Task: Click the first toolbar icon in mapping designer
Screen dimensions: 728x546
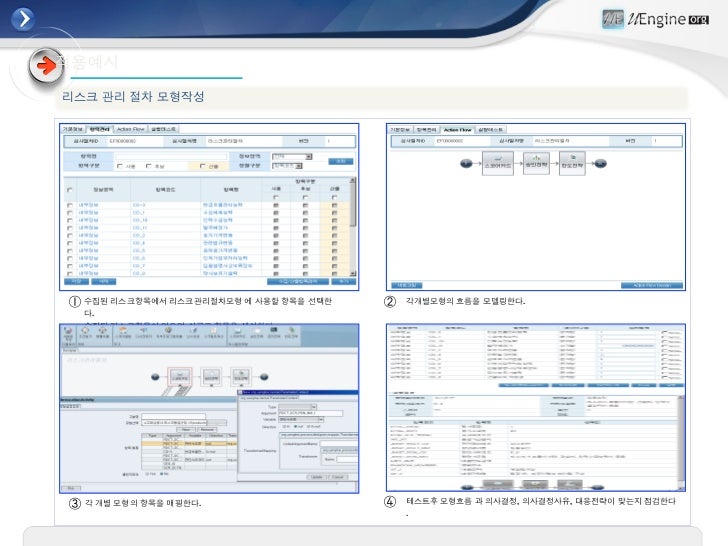Action: [x=68, y=332]
